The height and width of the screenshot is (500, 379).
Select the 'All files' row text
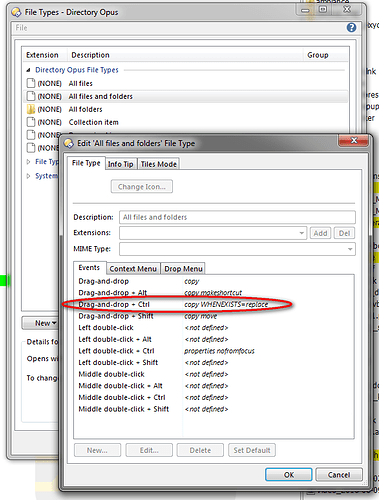click(x=81, y=83)
